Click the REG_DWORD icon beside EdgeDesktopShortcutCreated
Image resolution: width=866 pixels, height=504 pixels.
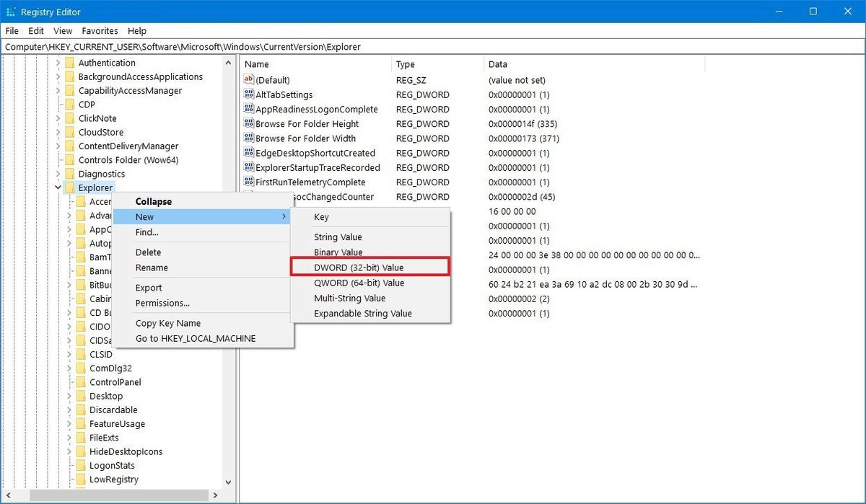248,153
